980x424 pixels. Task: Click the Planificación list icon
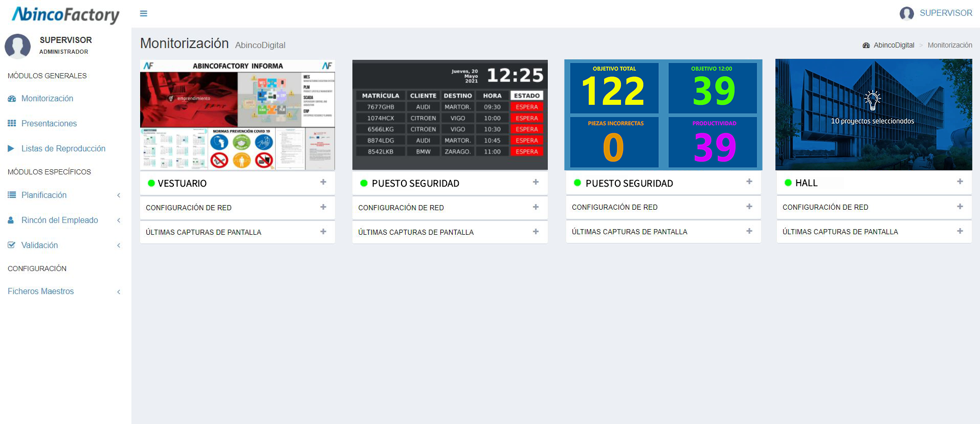point(12,195)
